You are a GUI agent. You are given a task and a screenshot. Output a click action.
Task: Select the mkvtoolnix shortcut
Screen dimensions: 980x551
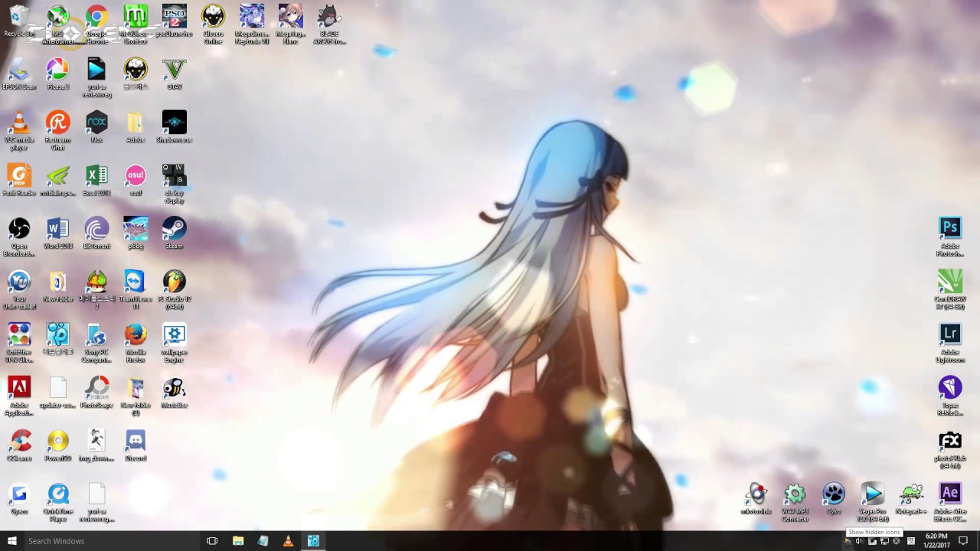click(x=756, y=498)
